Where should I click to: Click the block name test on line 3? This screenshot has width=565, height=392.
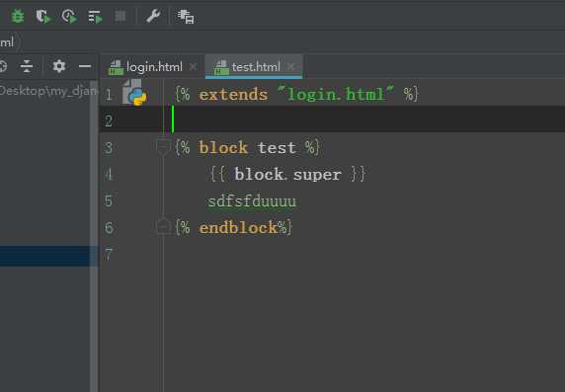coord(277,148)
